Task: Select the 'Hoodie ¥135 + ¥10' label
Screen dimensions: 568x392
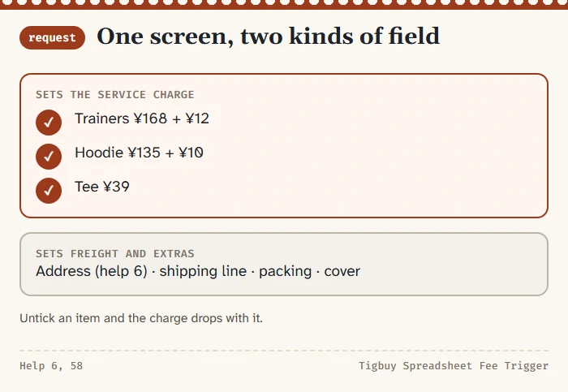Action: (x=139, y=153)
